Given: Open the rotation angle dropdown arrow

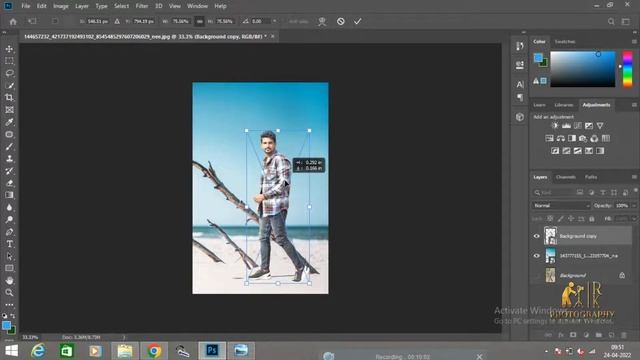Looking at the screenshot, I should click(x=274, y=21).
